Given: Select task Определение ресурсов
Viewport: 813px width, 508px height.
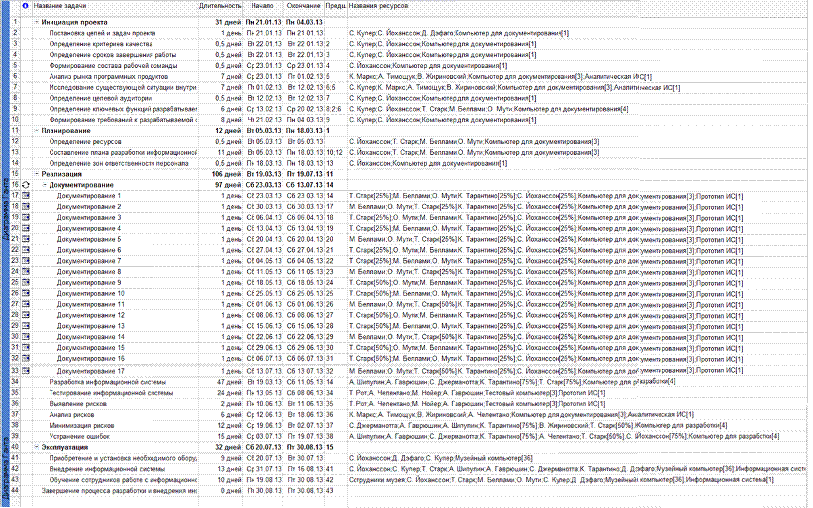Looking at the screenshot, I should tap(86, 142).
